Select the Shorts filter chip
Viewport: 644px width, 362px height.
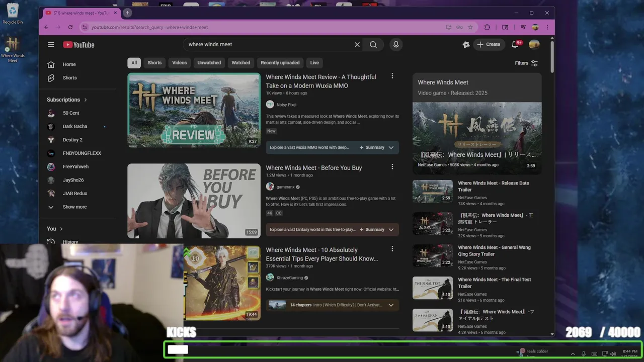point(154,63)
